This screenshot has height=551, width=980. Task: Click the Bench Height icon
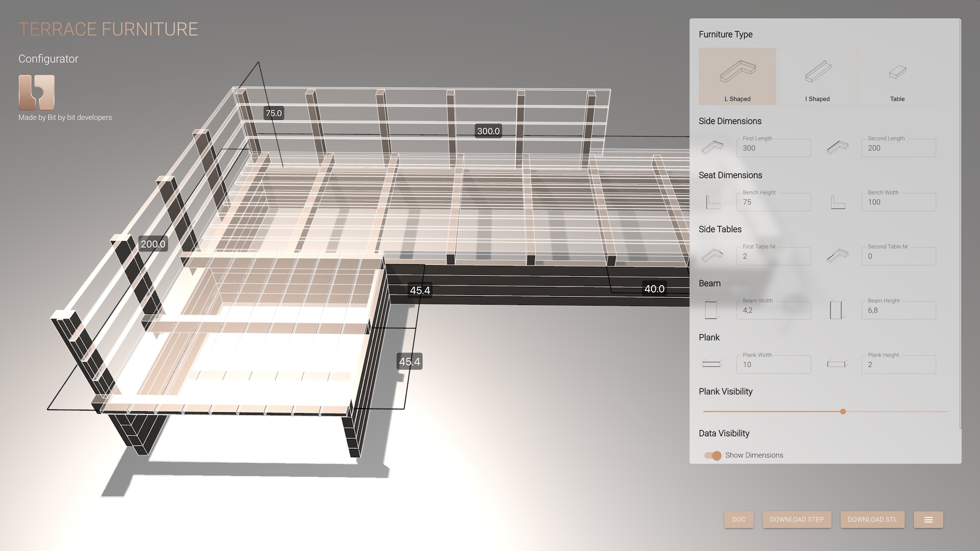pyautogui.click(x=713, y=202)
